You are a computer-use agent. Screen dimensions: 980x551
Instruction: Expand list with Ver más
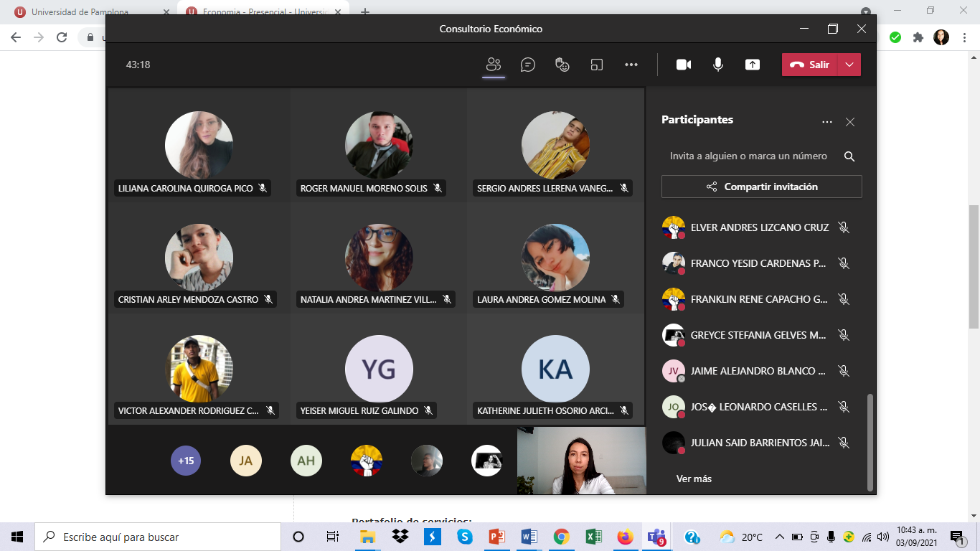(x=694, y=479)
